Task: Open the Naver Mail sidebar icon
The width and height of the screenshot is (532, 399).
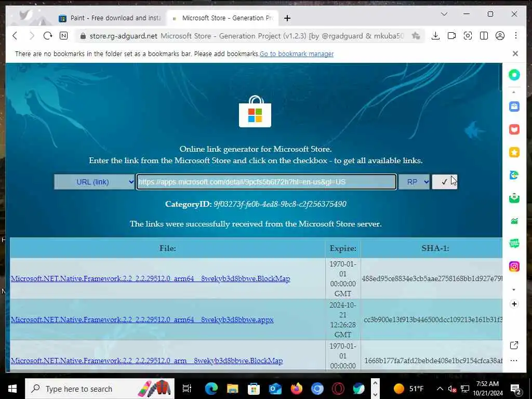Action: click(x=514, y=198)
